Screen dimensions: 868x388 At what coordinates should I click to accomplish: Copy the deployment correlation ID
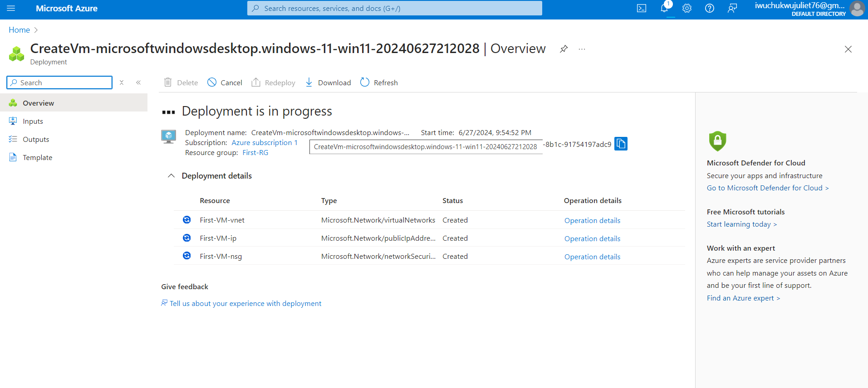621,144
